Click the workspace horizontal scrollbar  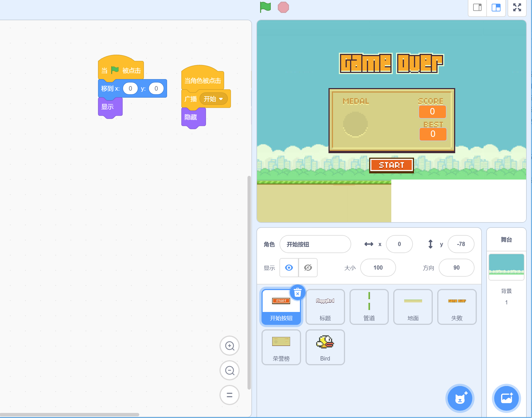(x=70, y=414)
